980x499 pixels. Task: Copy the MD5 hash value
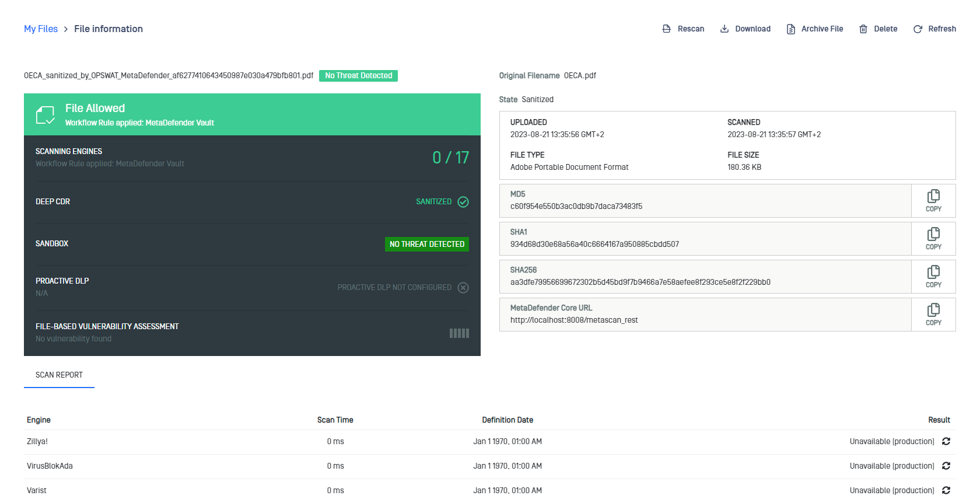click(933, 201)
